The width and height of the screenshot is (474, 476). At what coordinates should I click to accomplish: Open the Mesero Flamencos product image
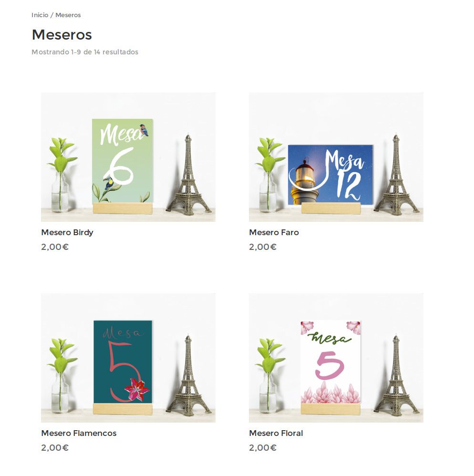(x=128, y=358)
